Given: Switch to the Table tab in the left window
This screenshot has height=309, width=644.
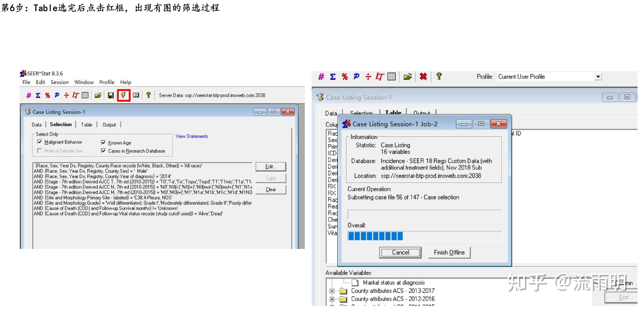Looking at the screenshot, I should (x=87, y=125).
